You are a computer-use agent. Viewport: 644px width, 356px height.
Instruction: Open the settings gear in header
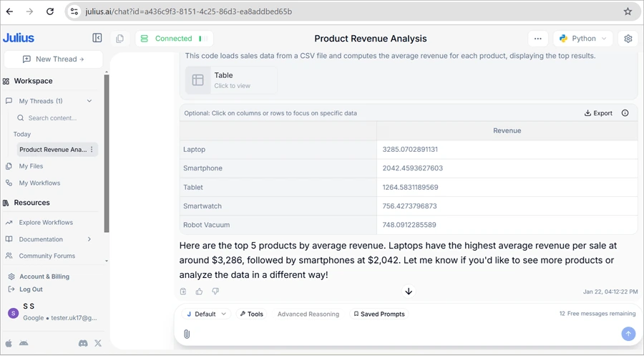tap(628, 39)
